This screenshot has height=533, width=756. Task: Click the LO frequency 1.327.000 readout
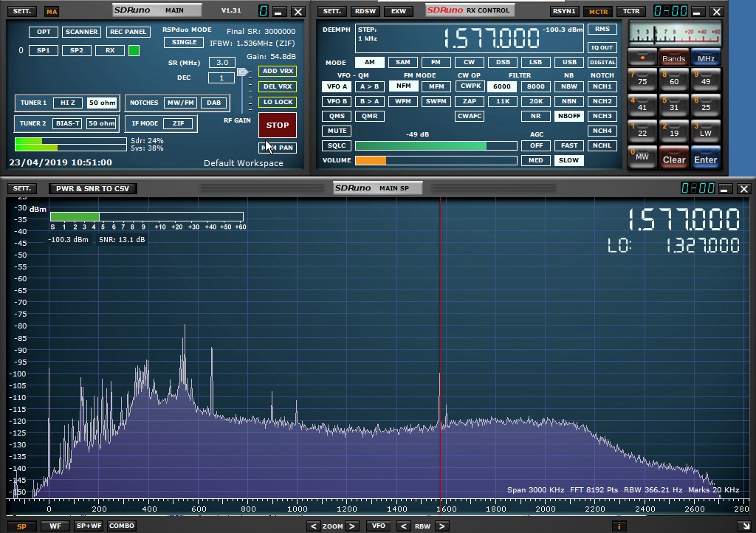click(x=703, y=245)
